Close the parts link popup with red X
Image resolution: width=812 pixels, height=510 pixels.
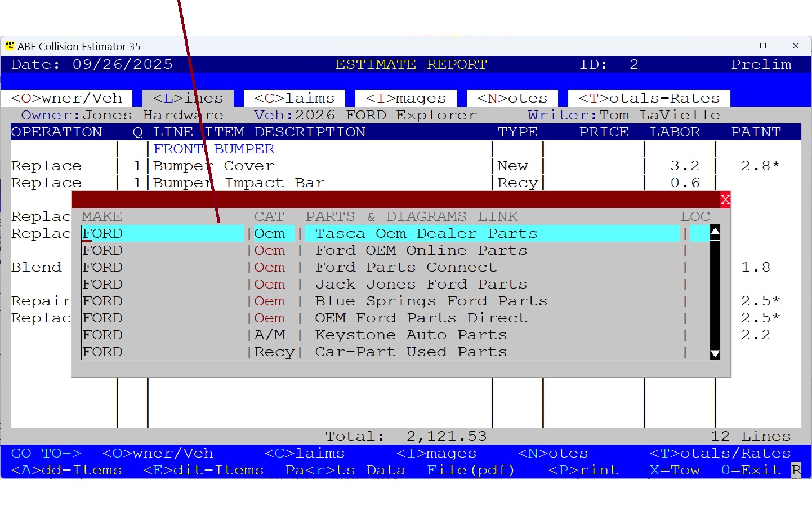click(725, 199)
